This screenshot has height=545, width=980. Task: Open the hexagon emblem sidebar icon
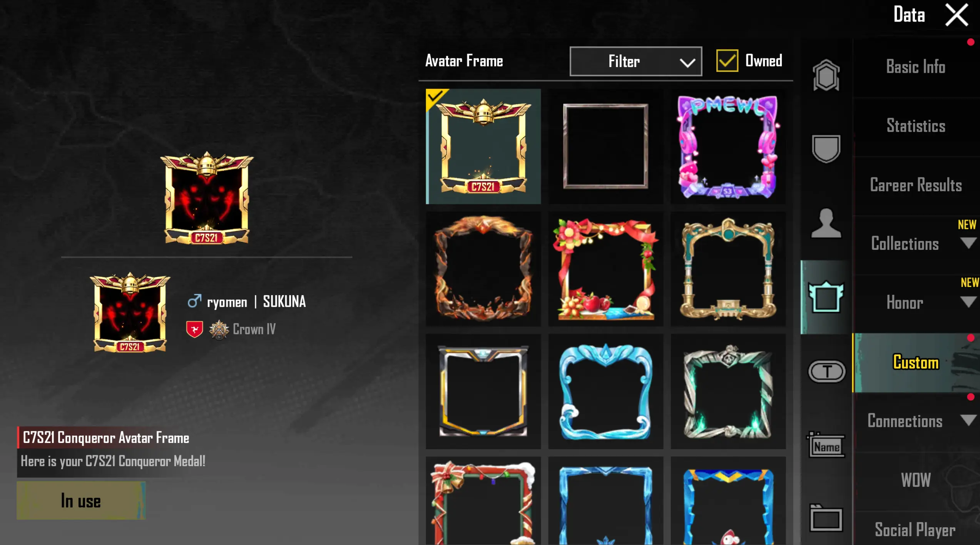coord(826,75)
